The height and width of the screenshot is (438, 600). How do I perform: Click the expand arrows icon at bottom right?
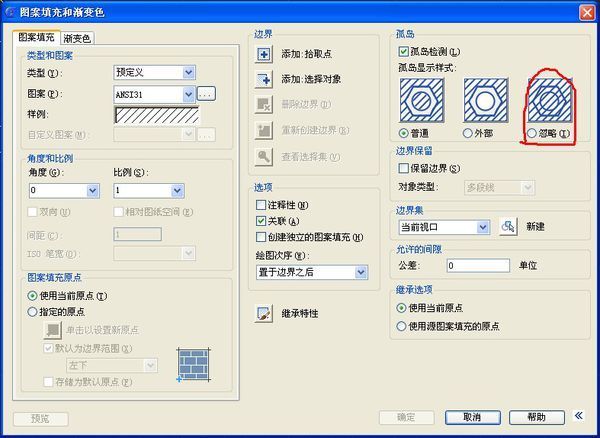(579, 416)
